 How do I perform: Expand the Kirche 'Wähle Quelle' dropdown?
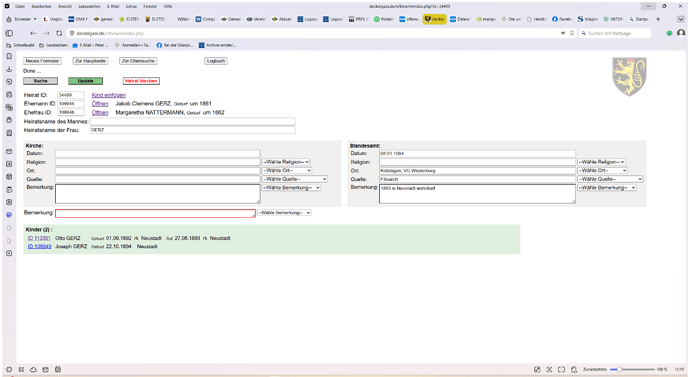294,179
